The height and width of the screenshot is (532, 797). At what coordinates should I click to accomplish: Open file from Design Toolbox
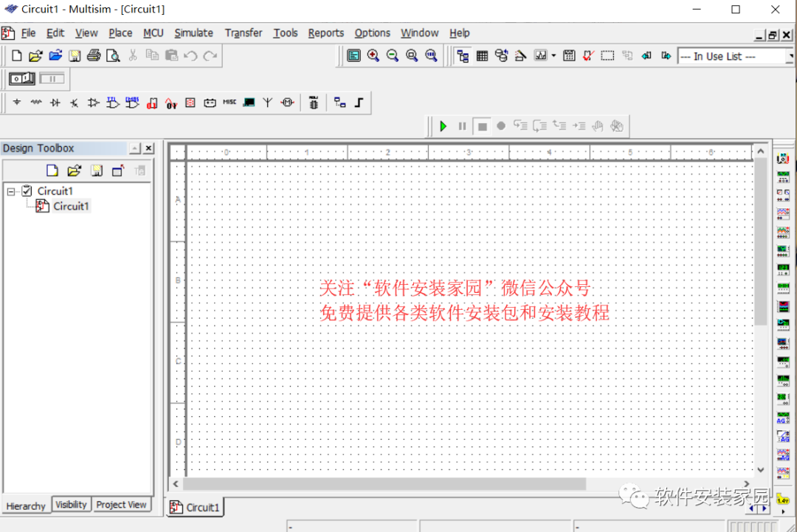pyautogui.click(x=74, y=170)
